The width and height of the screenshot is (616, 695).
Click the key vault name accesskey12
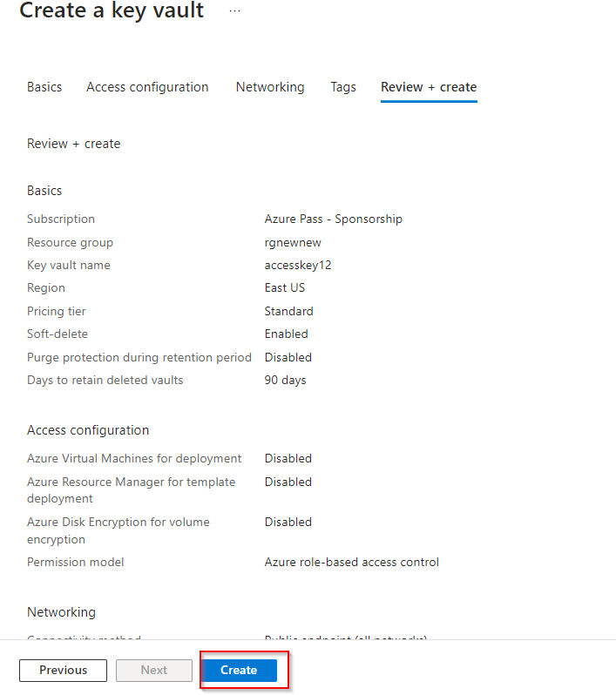[x=298, y=265]
